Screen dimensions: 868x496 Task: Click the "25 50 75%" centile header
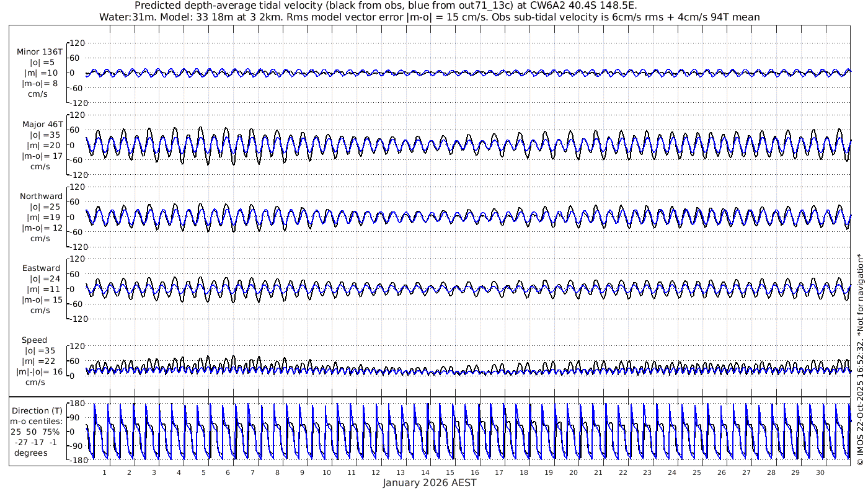[x=35, y=432]
